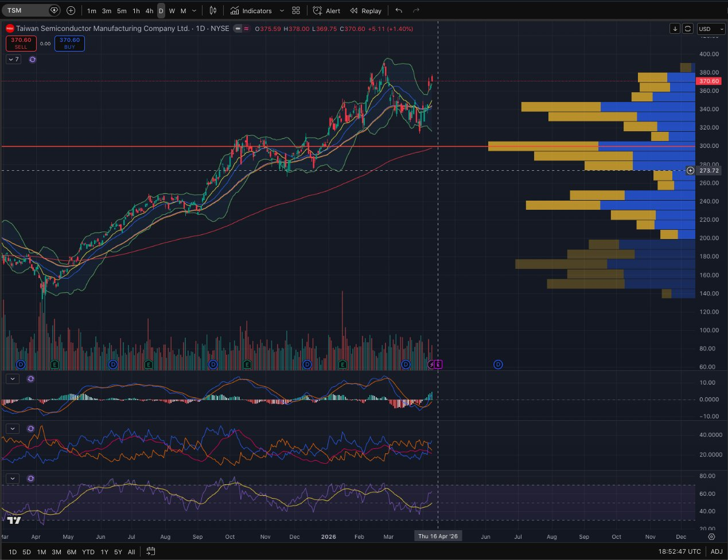Click the 18:52:47 UTC timezone clock
Image resolution: width=728 pixels, height=560 pixels.
pos(680,552)
